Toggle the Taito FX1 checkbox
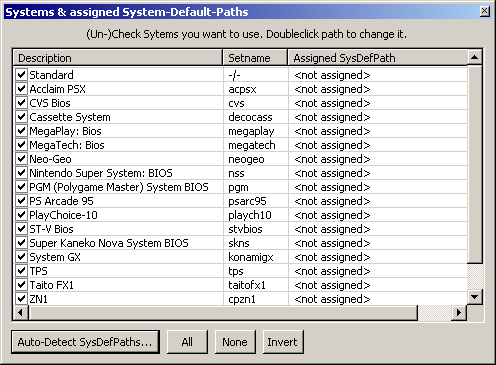 [21, 285]
